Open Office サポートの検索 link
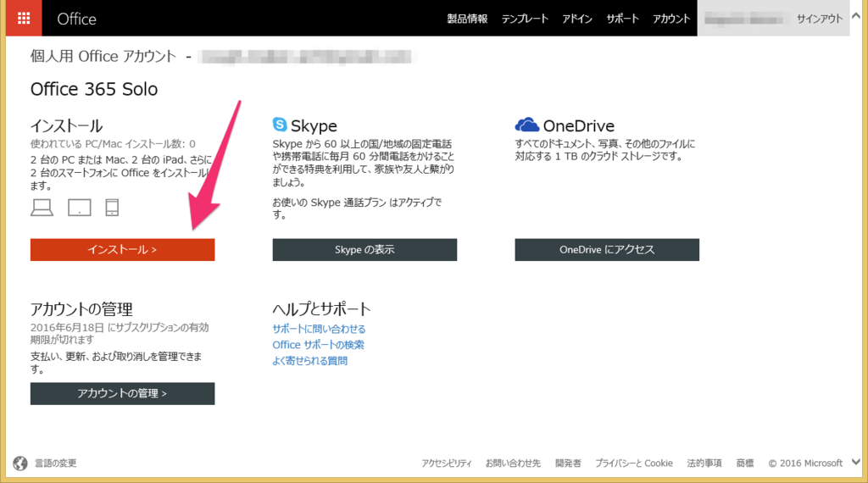Viewport: 868px width, 483px height. point(319,345)
